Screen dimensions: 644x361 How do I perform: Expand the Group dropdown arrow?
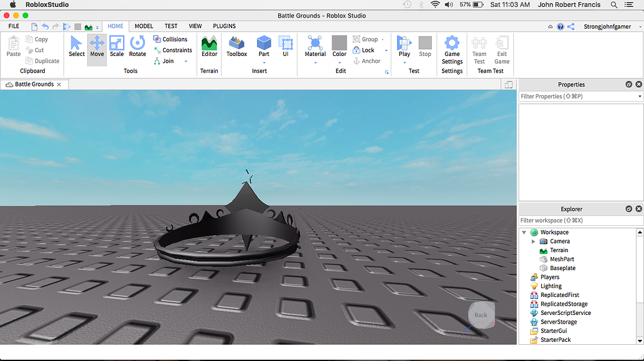point(383,39)
